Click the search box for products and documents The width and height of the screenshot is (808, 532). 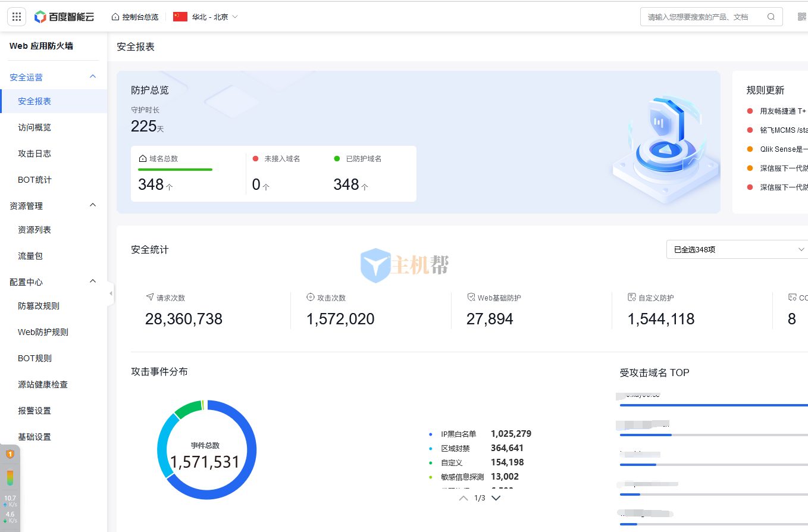(x=711, y=17)
